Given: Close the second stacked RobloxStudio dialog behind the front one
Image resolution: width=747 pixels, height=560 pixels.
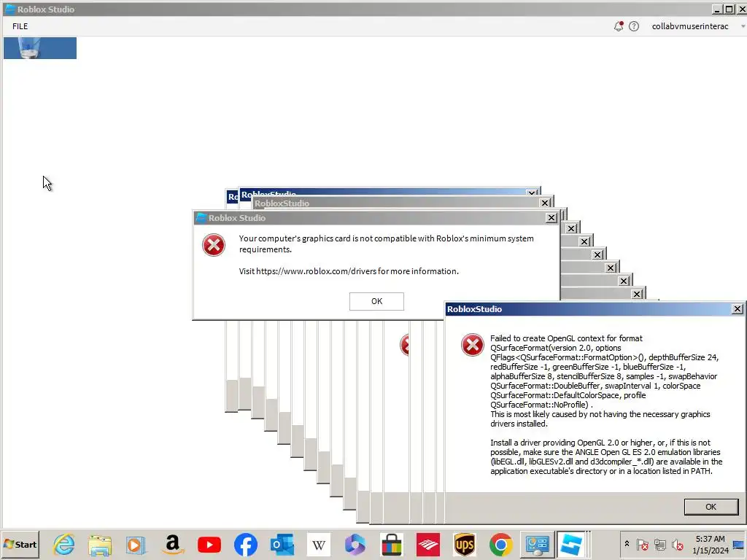Looking at the screenshot, I should pyautogui.click(x=545, y=203).
